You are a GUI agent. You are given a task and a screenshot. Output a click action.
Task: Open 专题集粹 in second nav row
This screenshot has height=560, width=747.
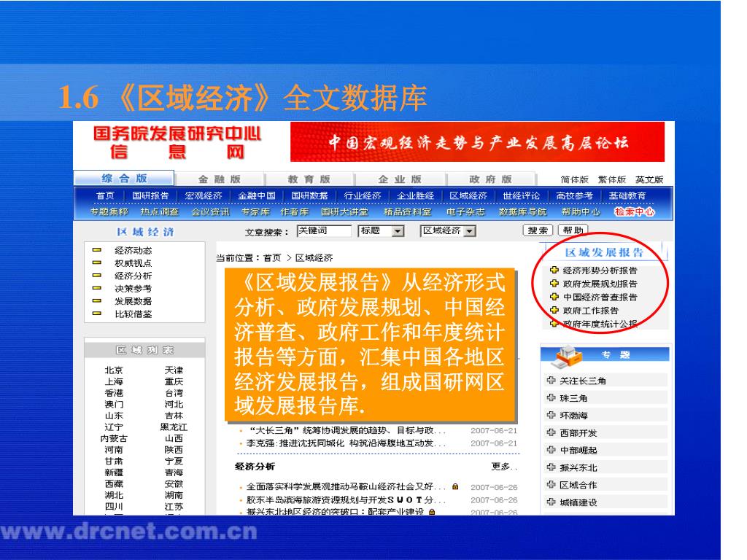109,212
